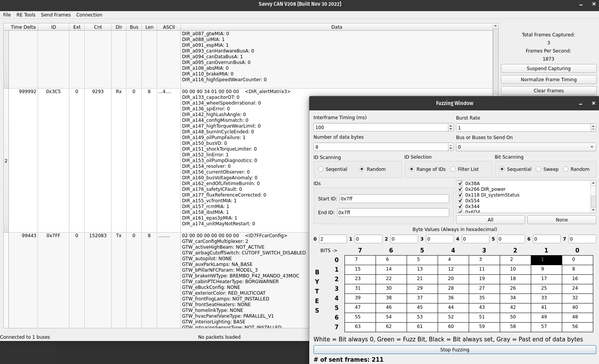Increase Number of data bytes
599x364 pixels.
(x=451, y=145)
